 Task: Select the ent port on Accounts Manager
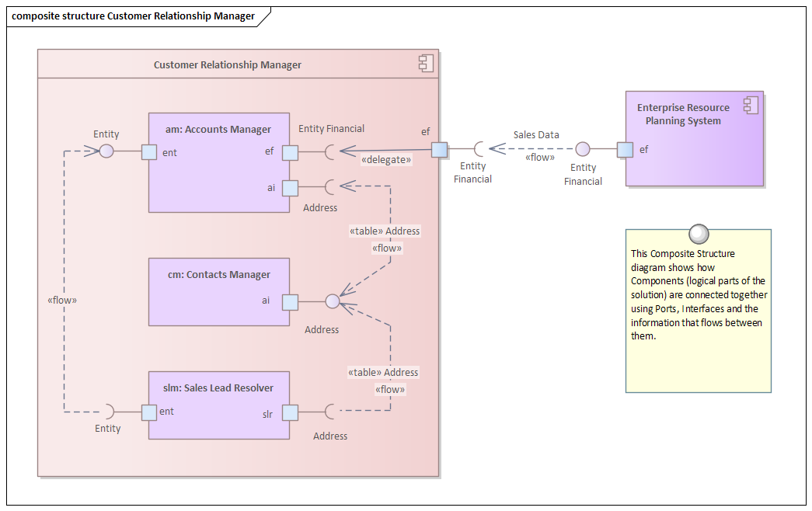[x=149, y=151]
